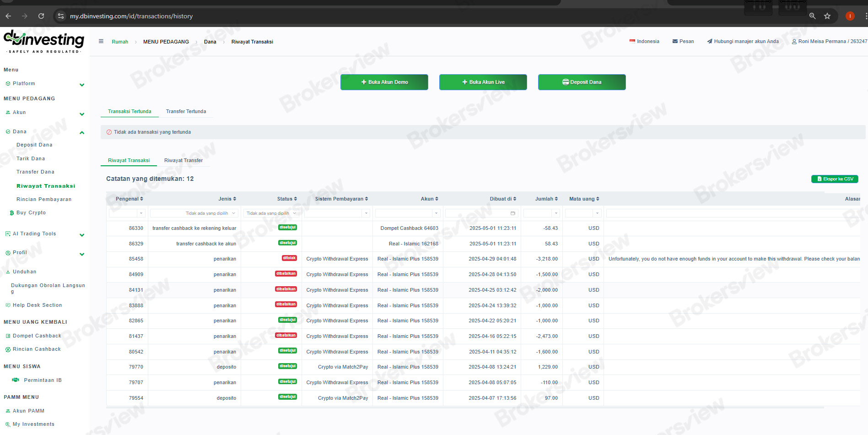Viewport: 868px width, 435px height.
Task: Switch to the Riwayat Transfer tab
Action: [183, 160]
